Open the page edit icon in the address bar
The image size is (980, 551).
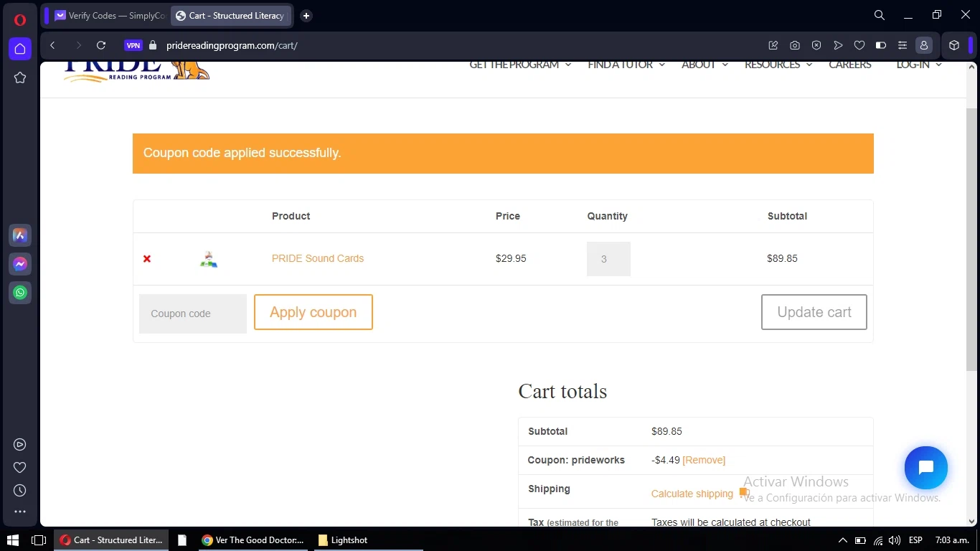(773, 45)
